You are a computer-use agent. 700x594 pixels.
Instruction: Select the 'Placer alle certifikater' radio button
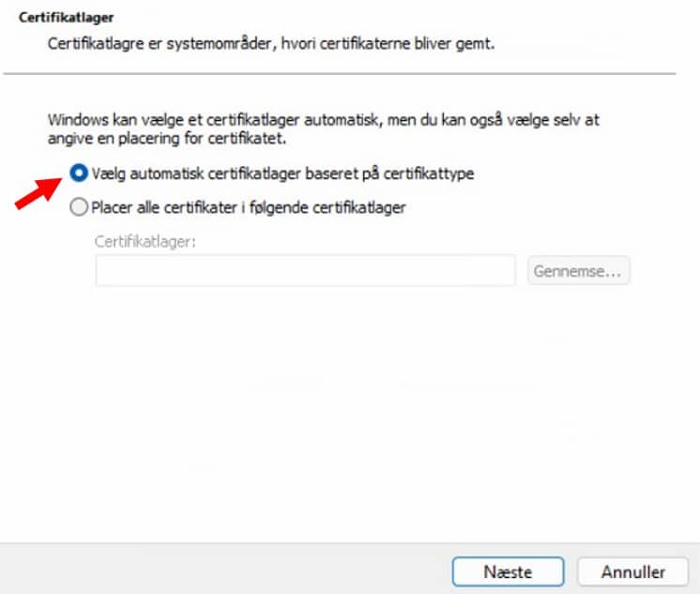pos(79,207)
